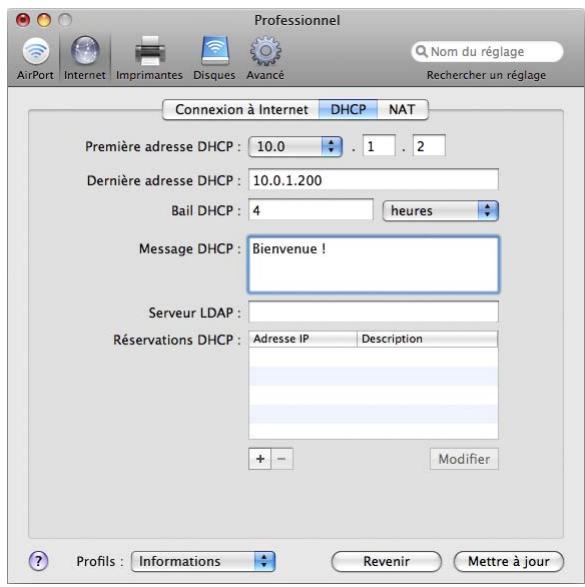Remove reservation with the minus button
The image size is (585, 587).
coord(282,459)
